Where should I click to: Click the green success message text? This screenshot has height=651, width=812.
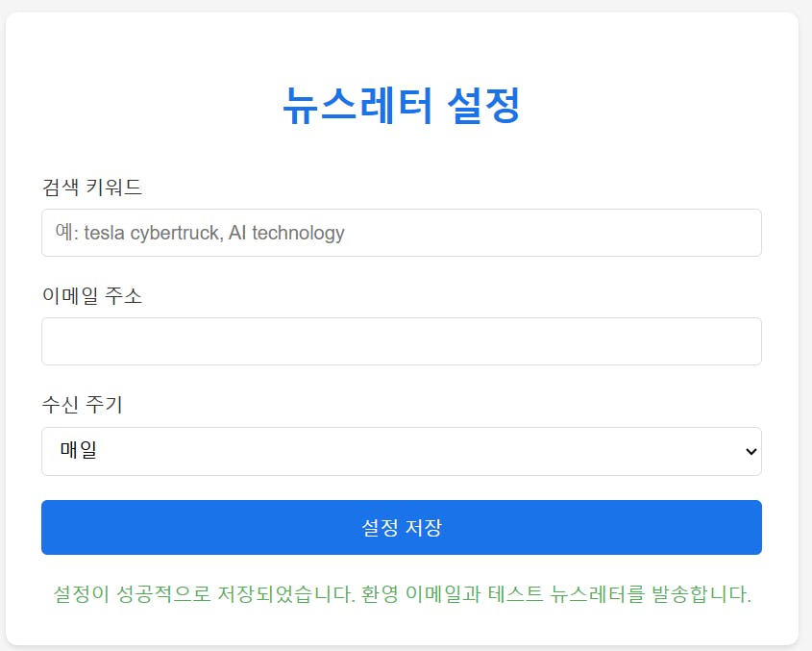click(401, 593)
